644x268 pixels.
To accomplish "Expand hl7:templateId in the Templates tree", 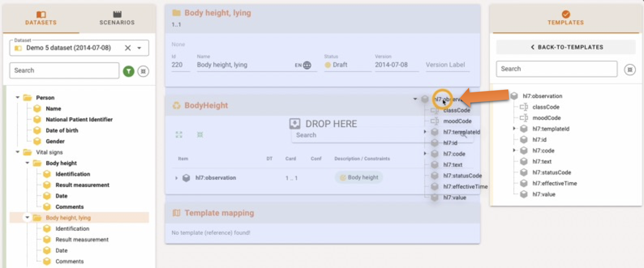I will click(x=514, y=129).
